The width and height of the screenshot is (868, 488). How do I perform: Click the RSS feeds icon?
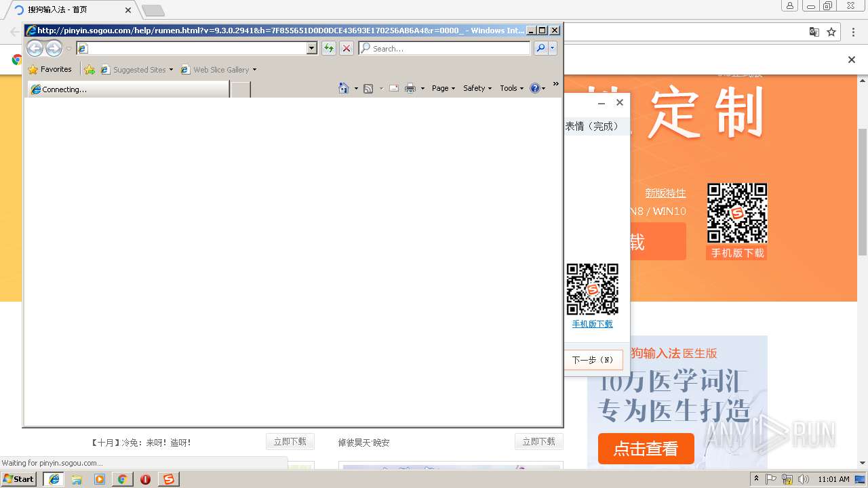(368, 88)
